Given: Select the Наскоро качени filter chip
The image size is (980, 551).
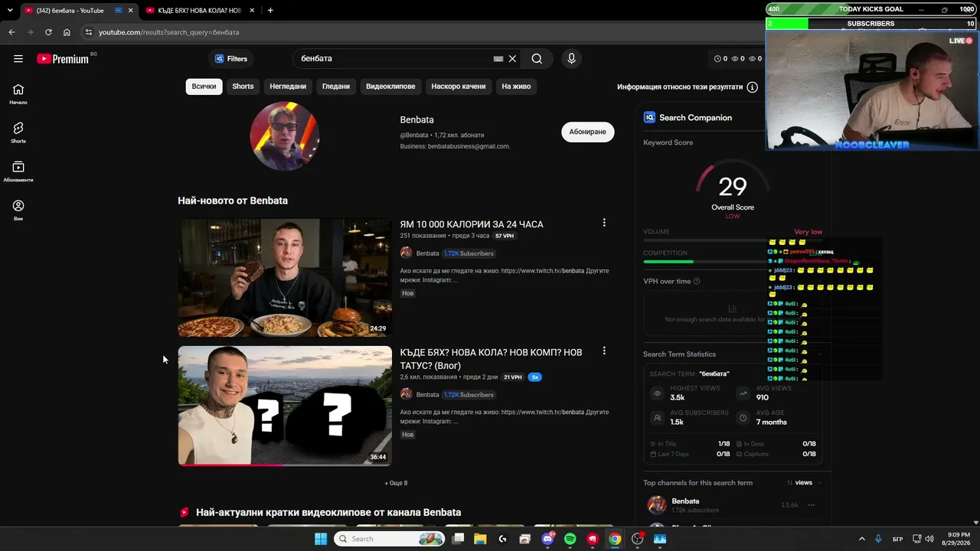Looking at the screenshot, I should [459, 86].
